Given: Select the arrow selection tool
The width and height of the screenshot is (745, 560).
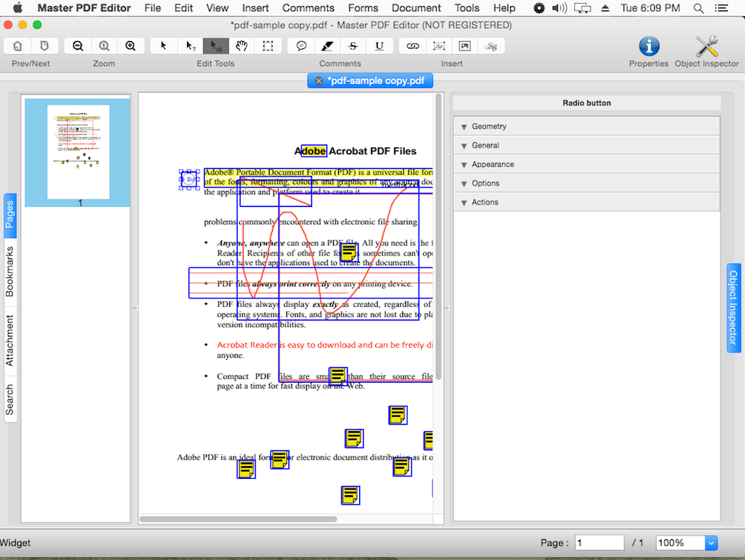Looking at the screenshot, I should (x=163, y=46).
